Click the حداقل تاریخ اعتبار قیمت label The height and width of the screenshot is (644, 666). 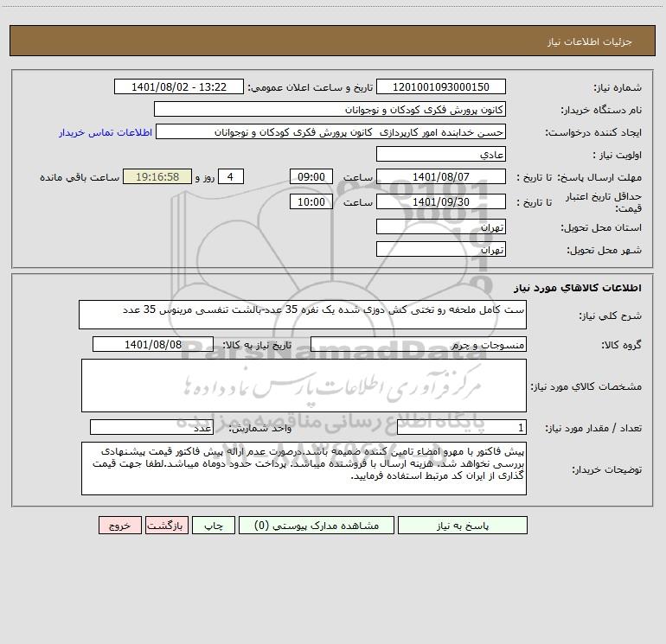[604, 202]
